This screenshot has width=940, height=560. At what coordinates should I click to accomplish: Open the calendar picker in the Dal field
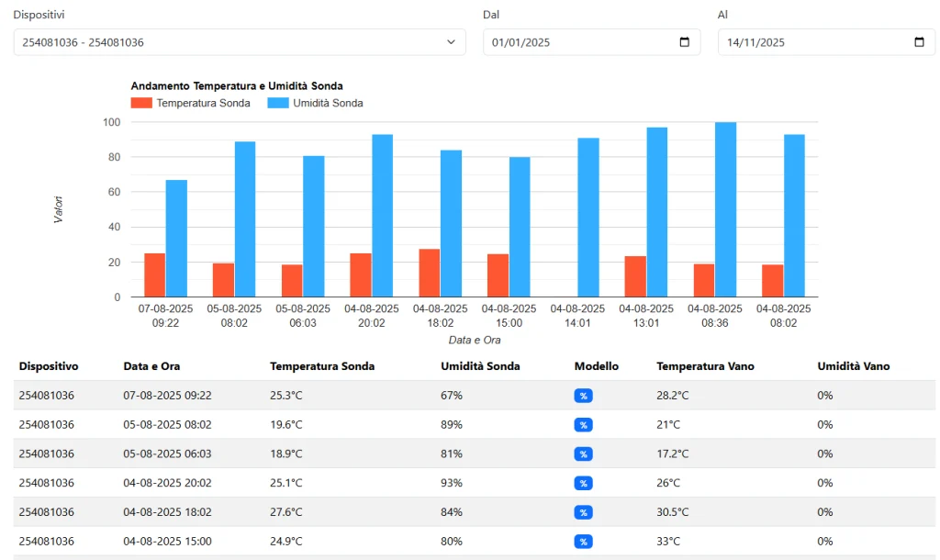point(684,42)
